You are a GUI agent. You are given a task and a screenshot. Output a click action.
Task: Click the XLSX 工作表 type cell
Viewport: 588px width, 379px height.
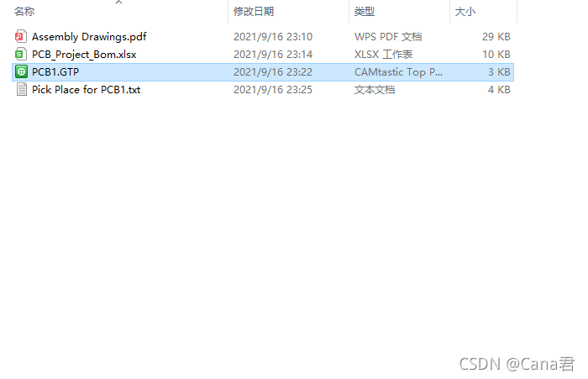point(383,55)
